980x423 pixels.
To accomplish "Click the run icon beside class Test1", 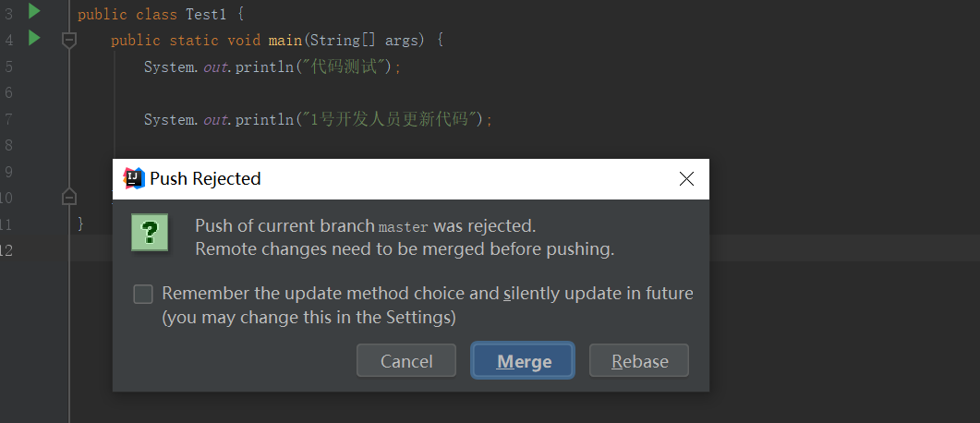I will tap(34, 12).
